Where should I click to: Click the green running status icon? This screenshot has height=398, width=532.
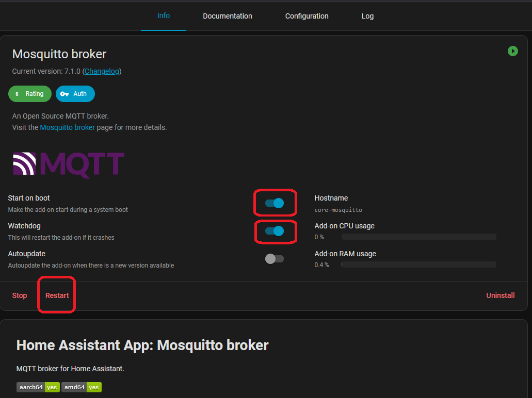513,51
